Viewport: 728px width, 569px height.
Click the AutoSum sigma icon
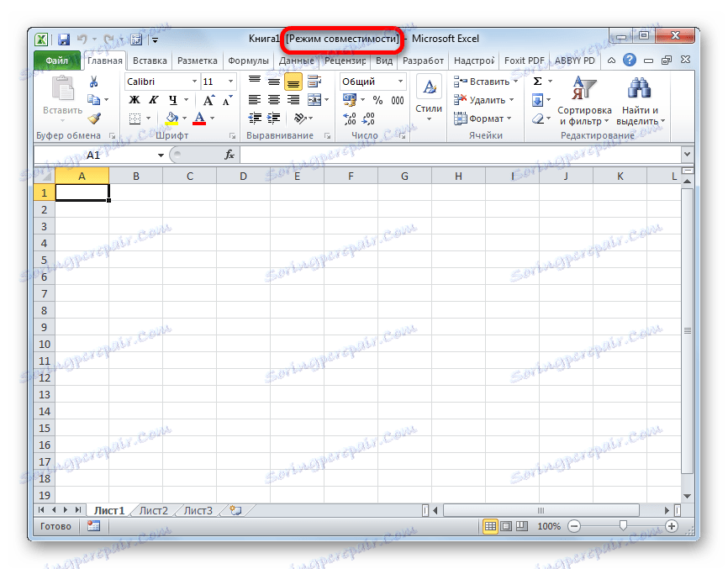coord(538,82)
